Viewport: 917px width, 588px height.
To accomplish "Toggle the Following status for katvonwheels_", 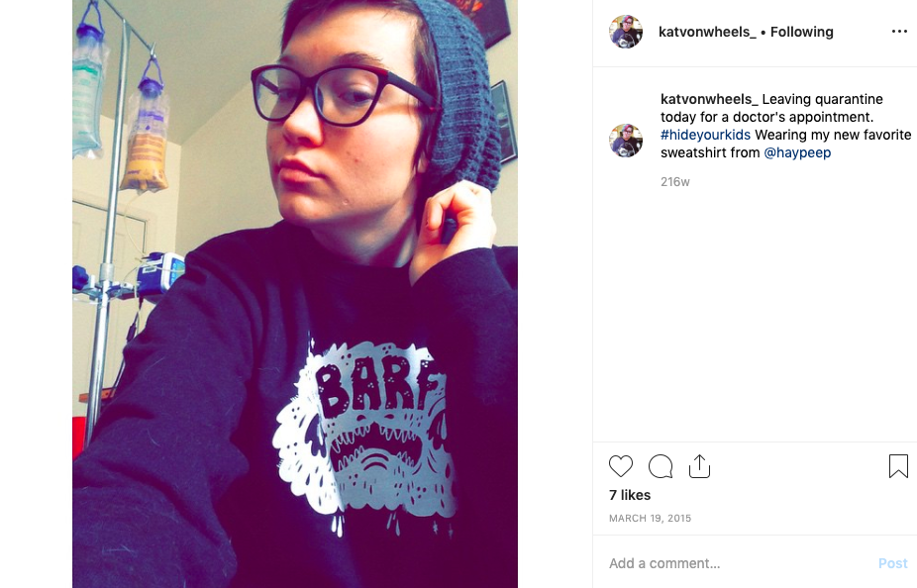I will [x=801, y=32].
